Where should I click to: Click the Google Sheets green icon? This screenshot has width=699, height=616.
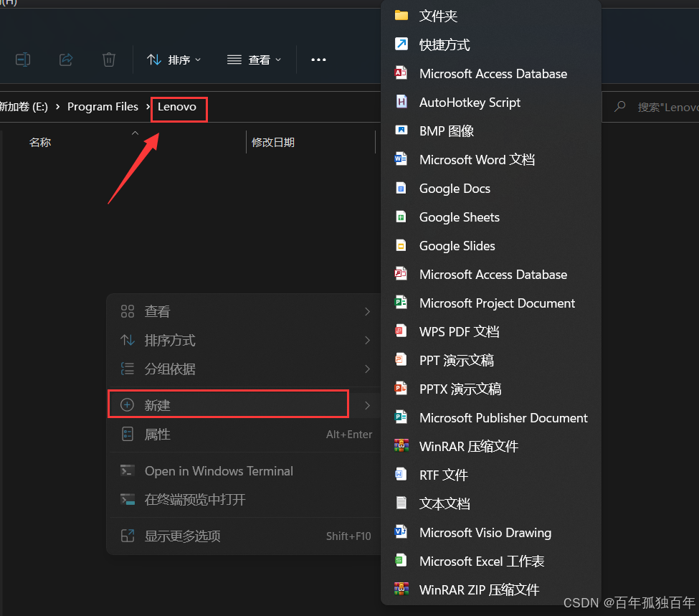tap(401, 217)
